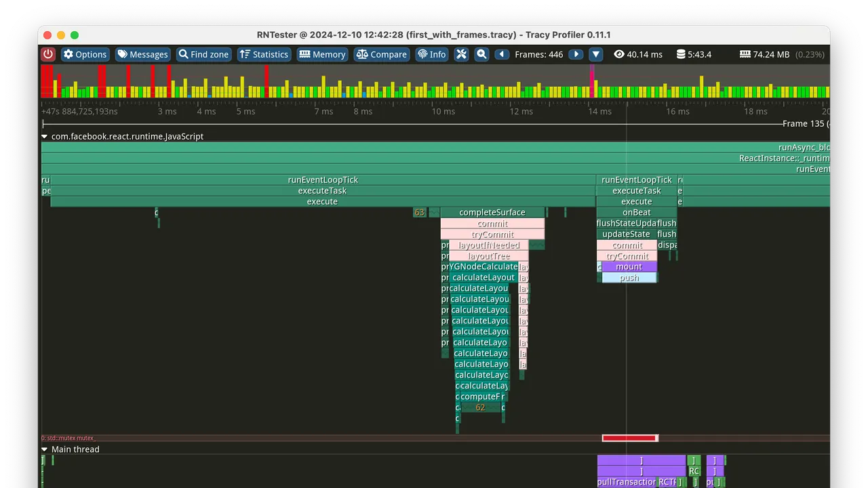Select the pullTransaction zone in Main thread
This screenshot has width=868, height=488.
point(627,482)
